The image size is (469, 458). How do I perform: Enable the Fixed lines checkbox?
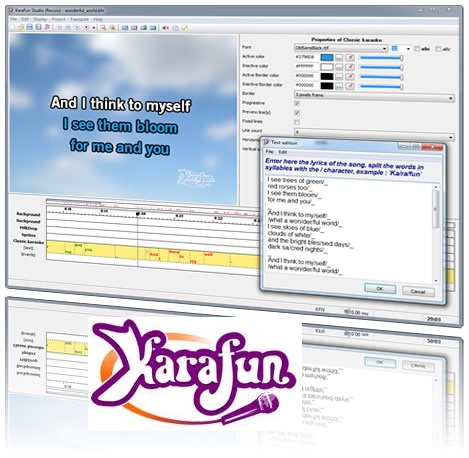pos(297,122)
